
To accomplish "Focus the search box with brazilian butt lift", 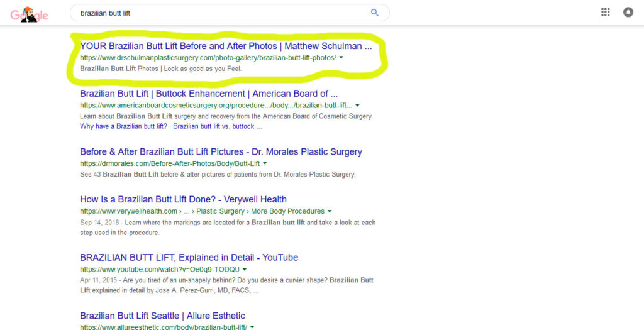I will coord(230,13).
